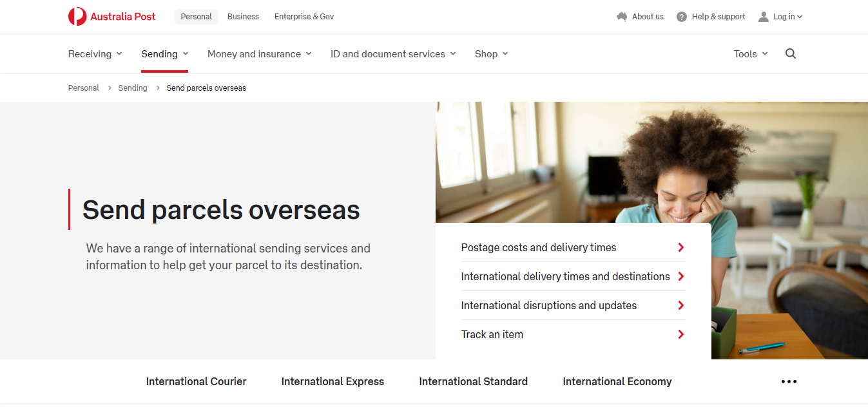The width and height of the screenshot is (868, 418).
Task: Click the Australia Post logo icon
Action: point(77,15)
